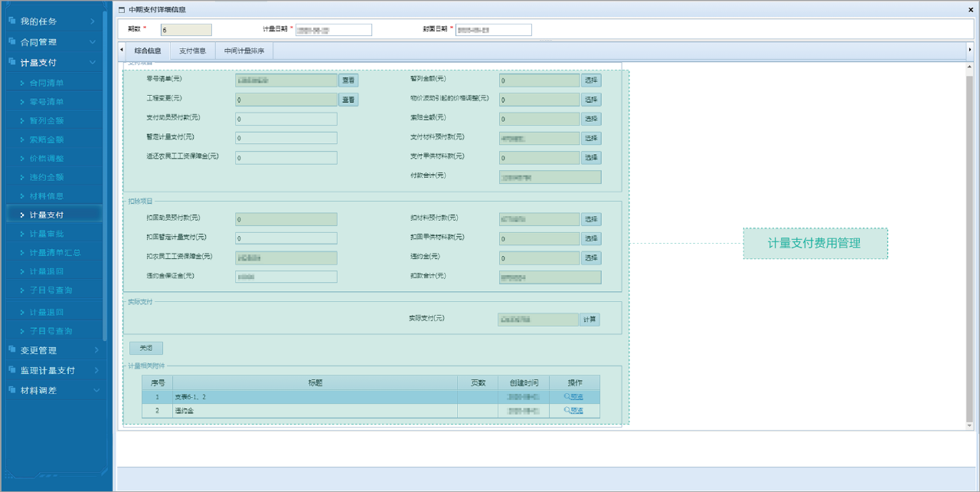Open 索赔金额 in the sidebar
This screenshot has height=492, width=980.
pos(46,139)
